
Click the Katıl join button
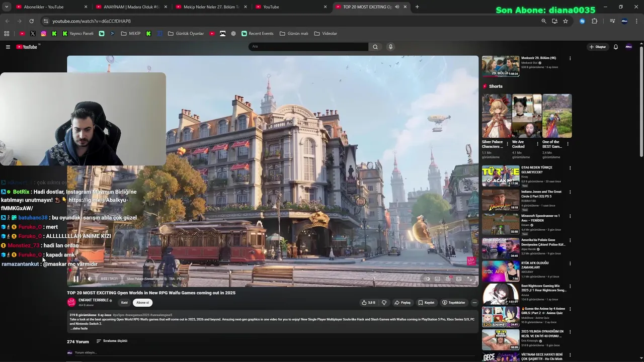124,303
